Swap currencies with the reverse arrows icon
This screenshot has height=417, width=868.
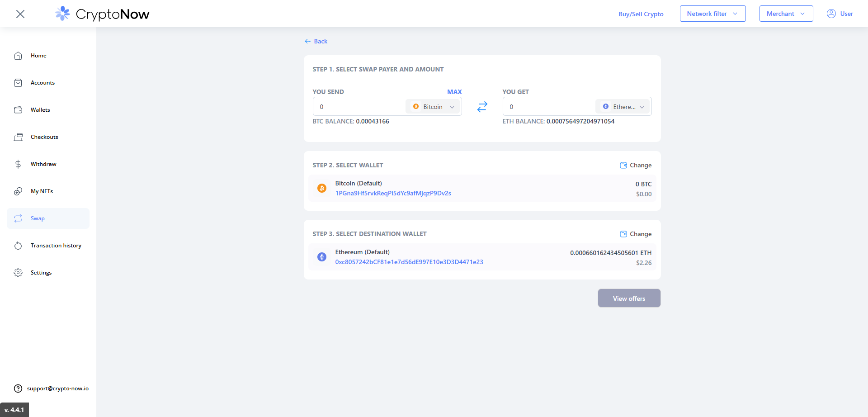click(482, 107)
